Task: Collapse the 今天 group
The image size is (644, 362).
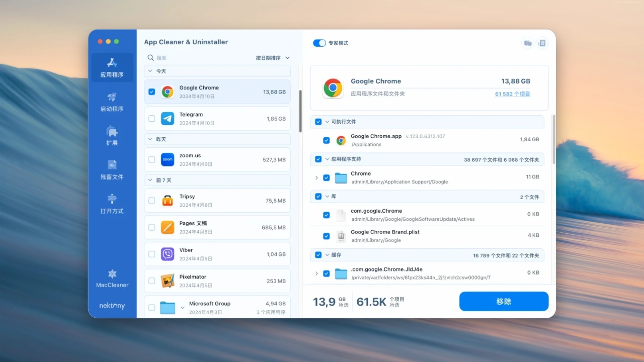Action: (150, 71)
